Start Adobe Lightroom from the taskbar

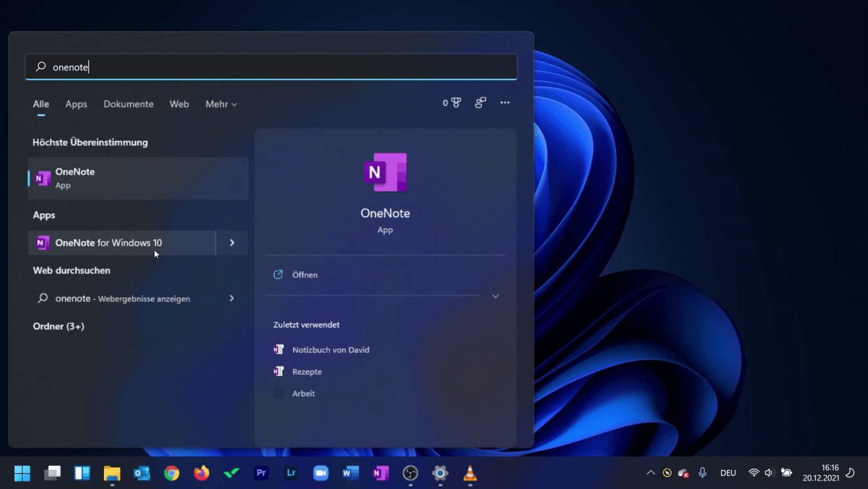(x=291, y=473)
